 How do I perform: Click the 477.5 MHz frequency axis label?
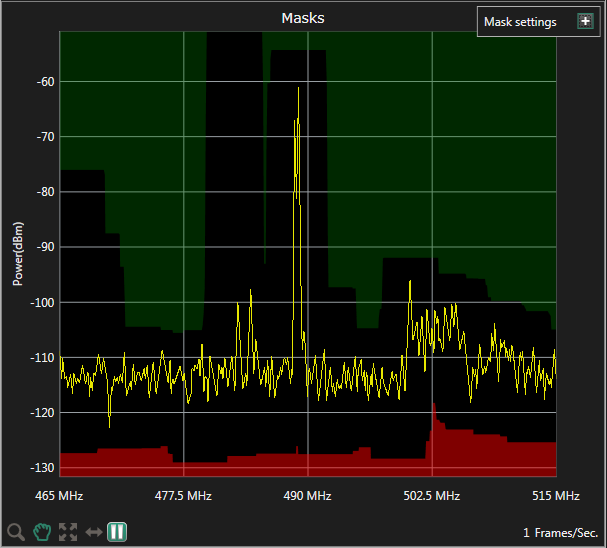[184, 496]
